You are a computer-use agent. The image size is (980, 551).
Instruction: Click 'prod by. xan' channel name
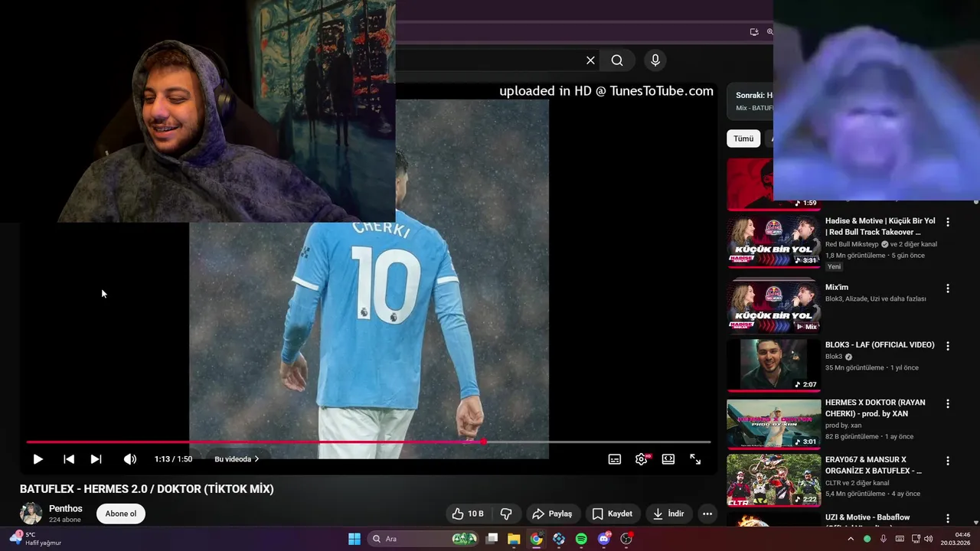[843, 425]
